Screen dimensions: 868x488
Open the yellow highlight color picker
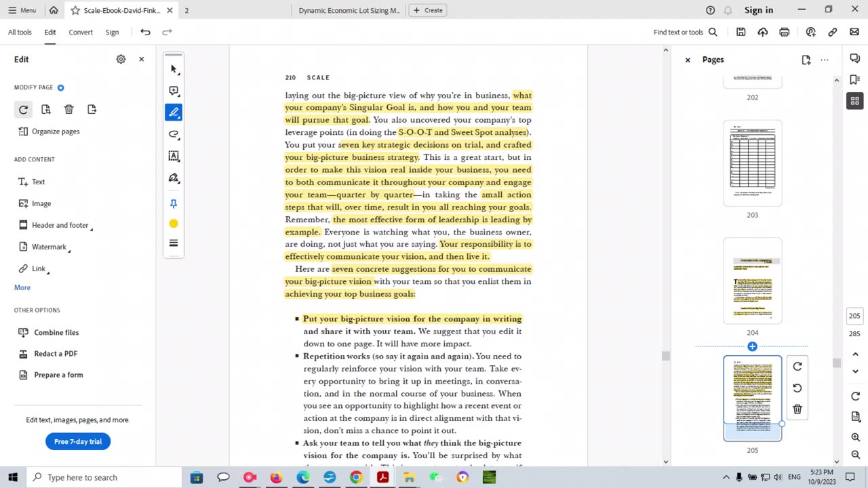coord(174,224)
